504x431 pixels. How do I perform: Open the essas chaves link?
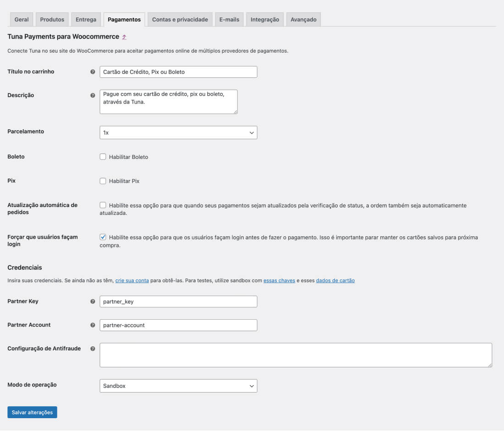(x=279, y=281)
